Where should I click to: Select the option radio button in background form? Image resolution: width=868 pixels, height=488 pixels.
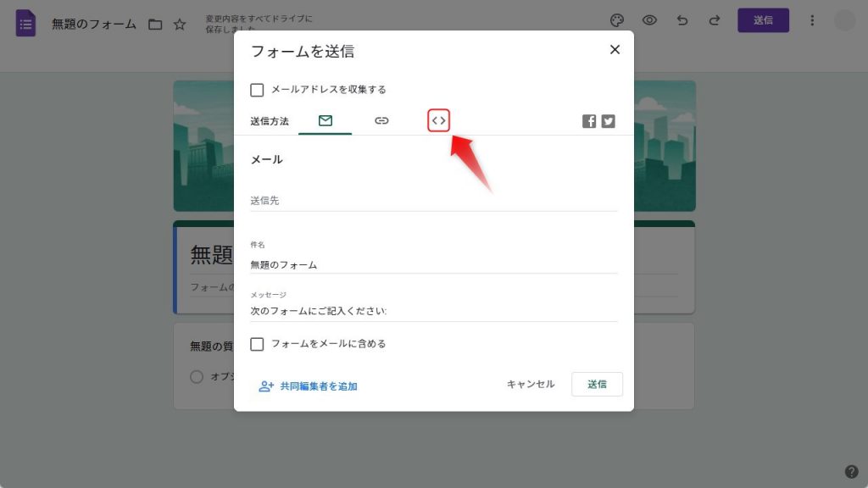(197, 377)
